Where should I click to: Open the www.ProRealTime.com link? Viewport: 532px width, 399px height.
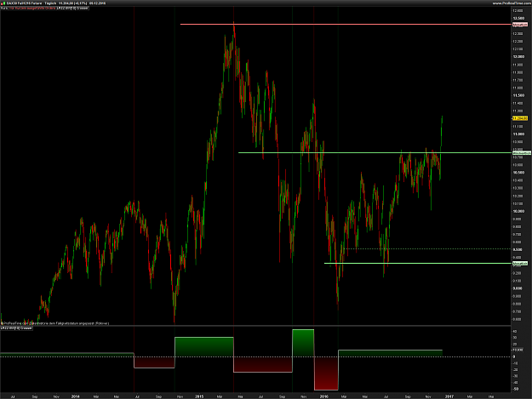[512, 3]
